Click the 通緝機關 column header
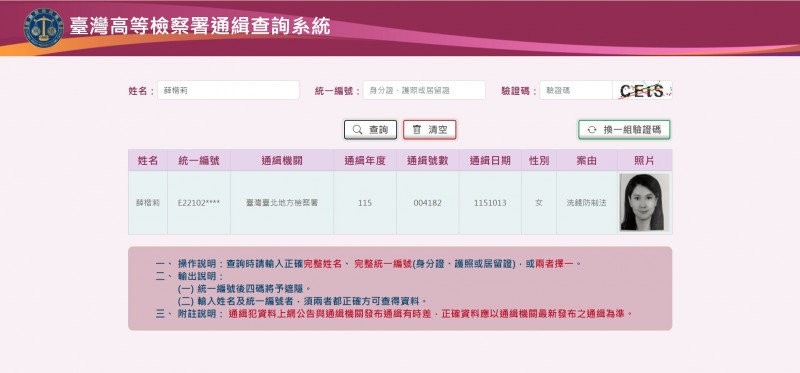 282,160
